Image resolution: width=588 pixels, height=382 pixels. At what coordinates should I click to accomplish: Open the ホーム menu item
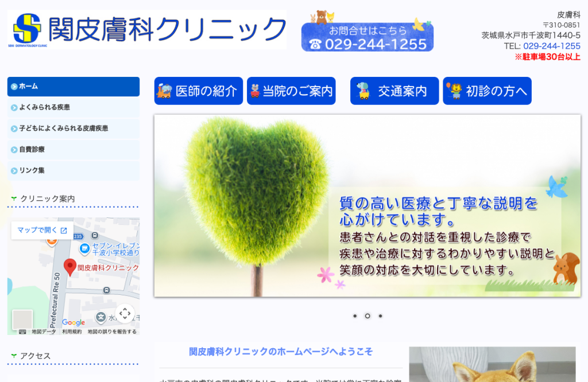coord(73,87)
